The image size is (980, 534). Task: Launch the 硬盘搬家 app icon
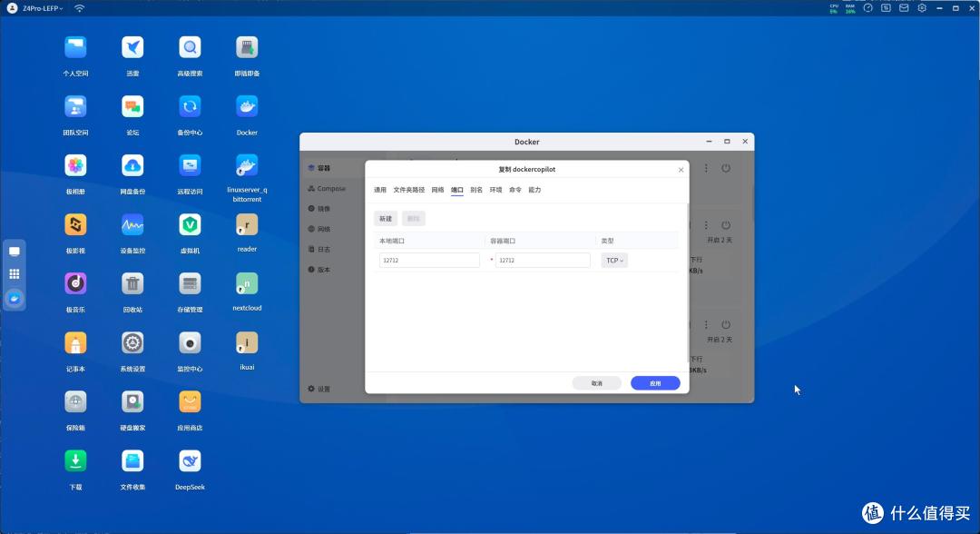click(x=132, y=402)
